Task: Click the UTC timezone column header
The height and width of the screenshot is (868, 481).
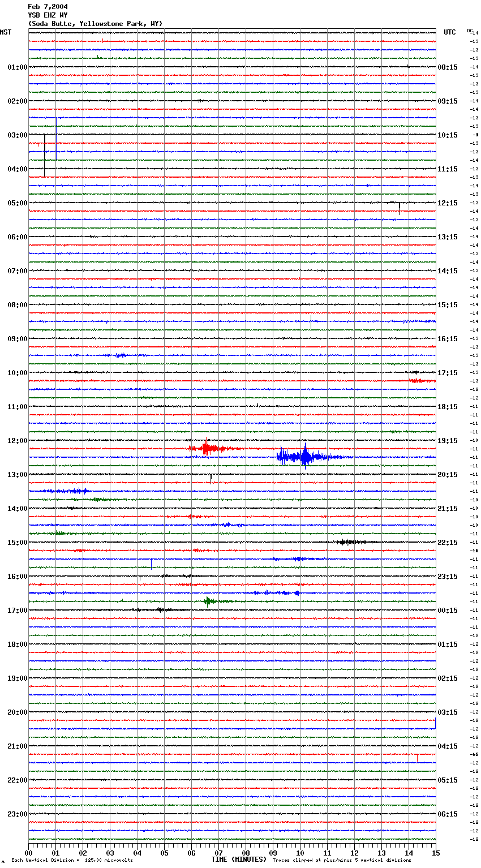Action: pos(450,32)
